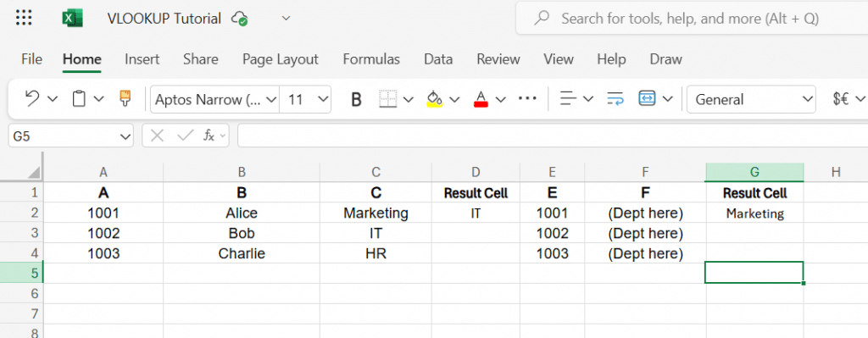The image size is (868, 338).
Task: Open the General number format dropdown
Action: (751, 100)
